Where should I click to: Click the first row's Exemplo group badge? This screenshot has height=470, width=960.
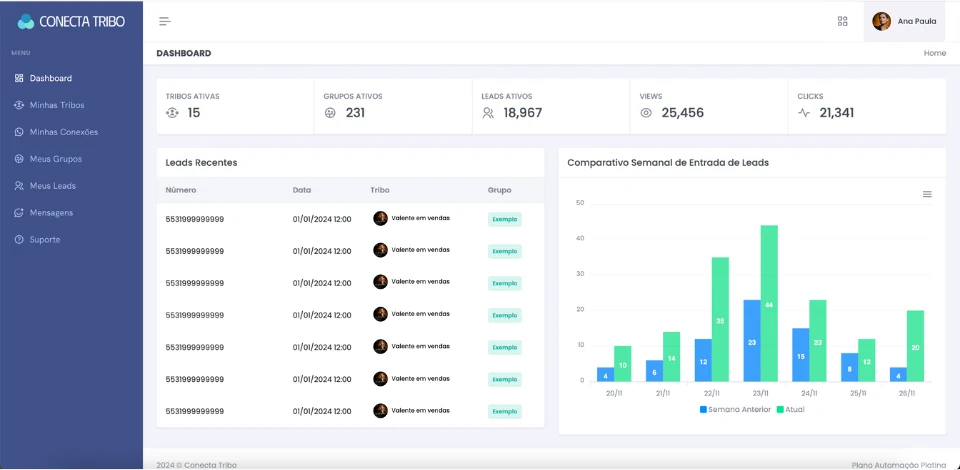505,219
